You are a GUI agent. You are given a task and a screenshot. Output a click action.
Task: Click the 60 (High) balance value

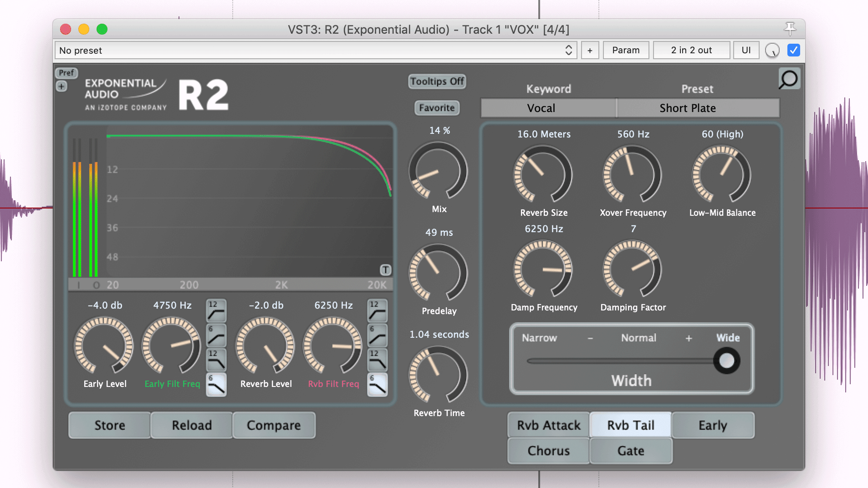pos(722,134)
